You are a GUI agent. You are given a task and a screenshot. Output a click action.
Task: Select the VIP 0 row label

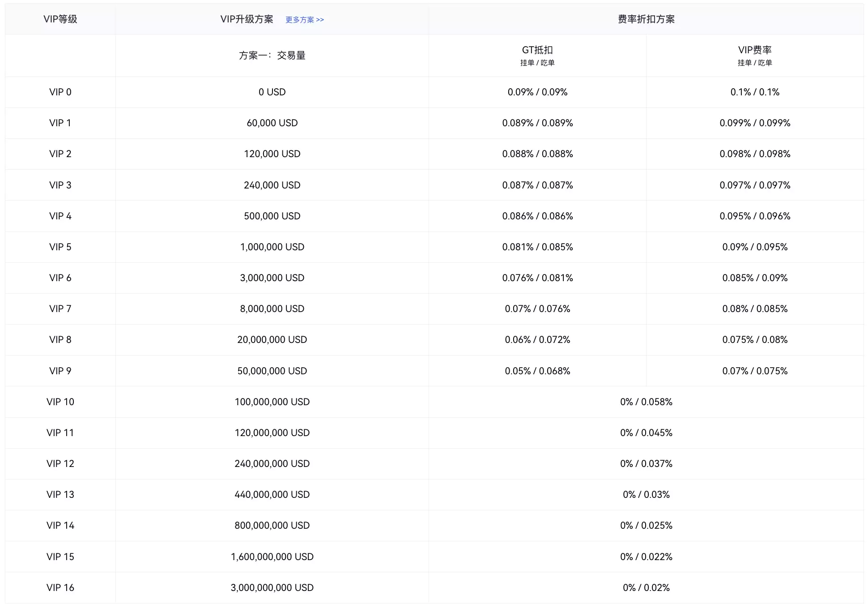point(60,92)
